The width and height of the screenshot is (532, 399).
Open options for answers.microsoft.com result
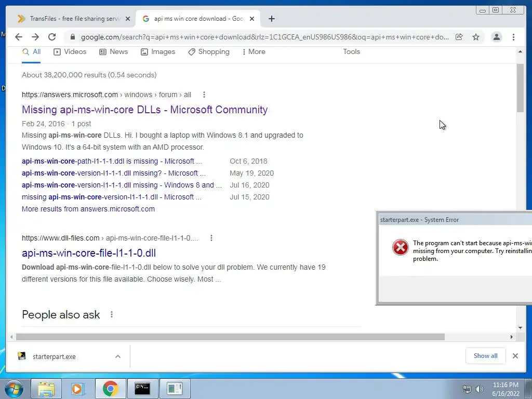pos(204,95)
